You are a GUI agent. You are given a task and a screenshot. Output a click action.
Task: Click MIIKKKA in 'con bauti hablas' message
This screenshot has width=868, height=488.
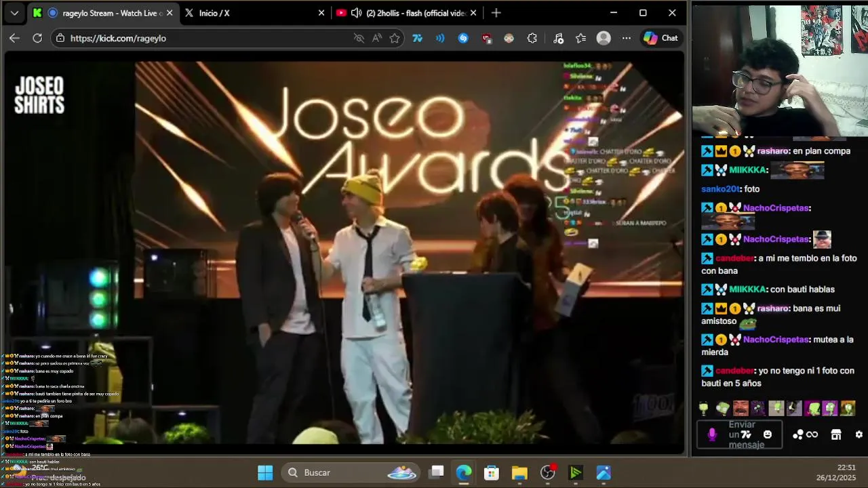click(749, 289)
